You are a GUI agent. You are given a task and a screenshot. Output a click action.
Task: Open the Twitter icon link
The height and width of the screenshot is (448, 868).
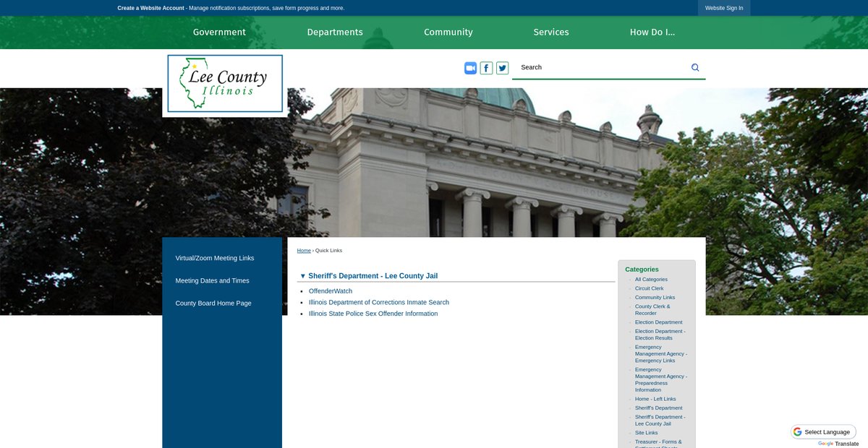tap(503, 68)
